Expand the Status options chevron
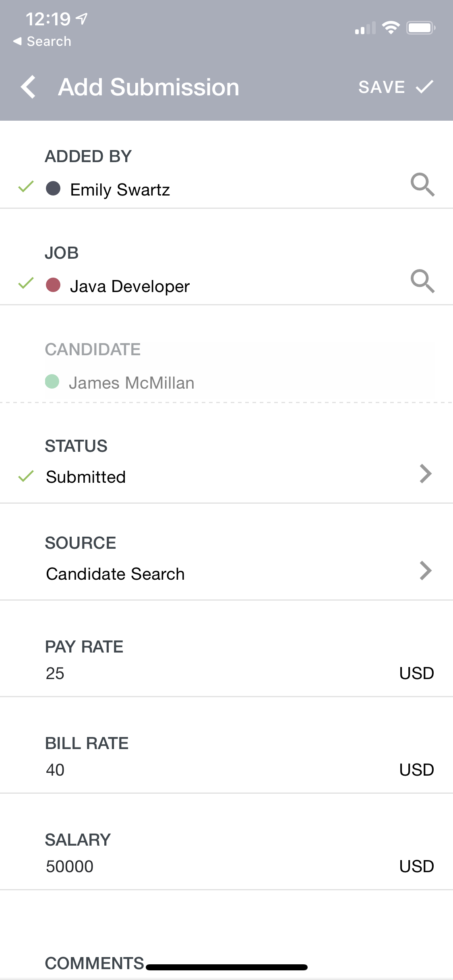The height and width of the screenshot is (980, 453). click(425, 474)
